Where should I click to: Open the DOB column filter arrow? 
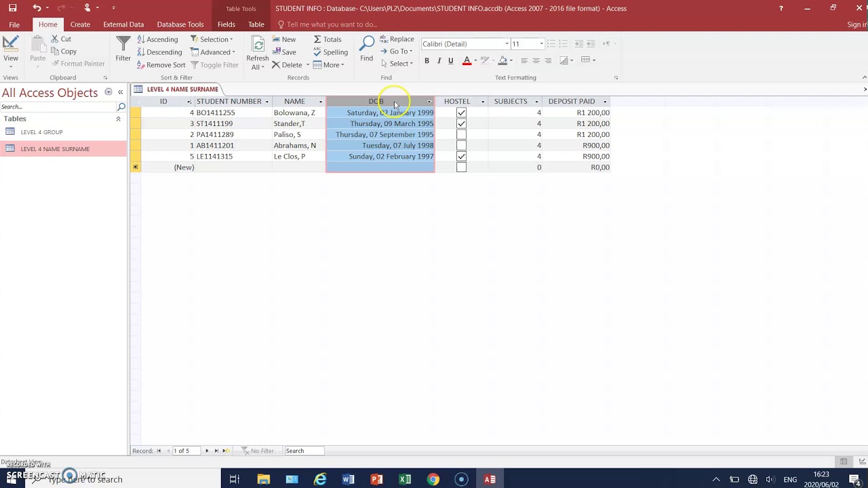429,102
